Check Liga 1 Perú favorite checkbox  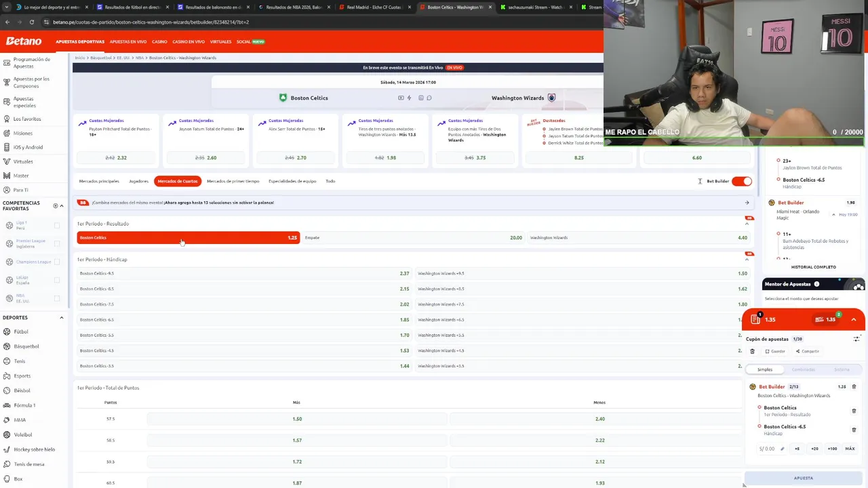pos(57,225)
